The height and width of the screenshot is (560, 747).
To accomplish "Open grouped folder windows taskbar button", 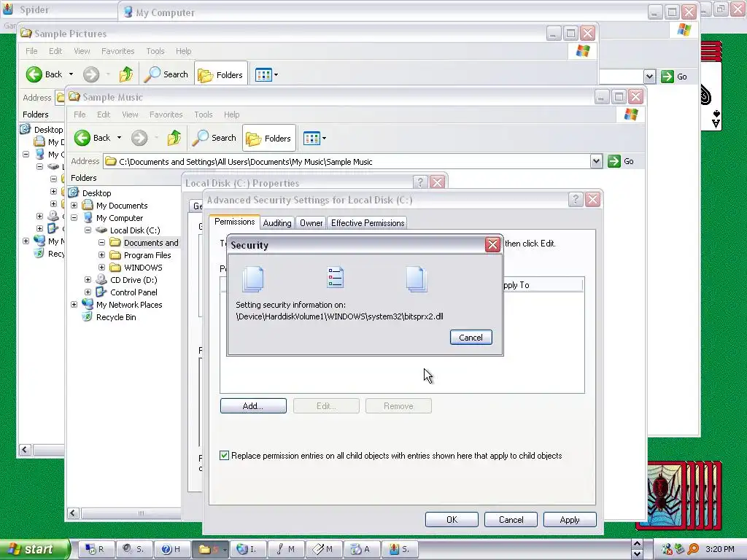I will [210, 550].
